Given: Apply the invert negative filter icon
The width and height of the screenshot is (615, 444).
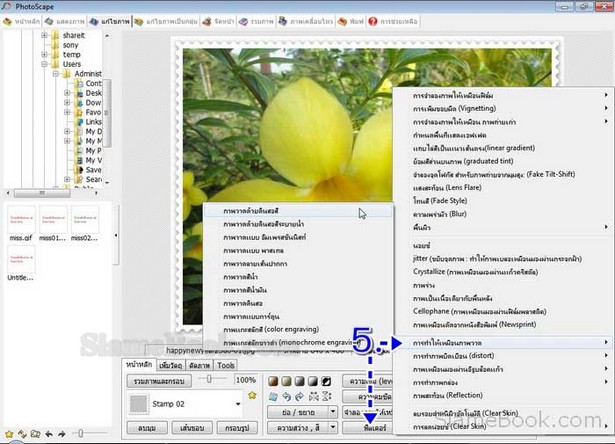Looking at the screenshot, I should pos(326,381).
